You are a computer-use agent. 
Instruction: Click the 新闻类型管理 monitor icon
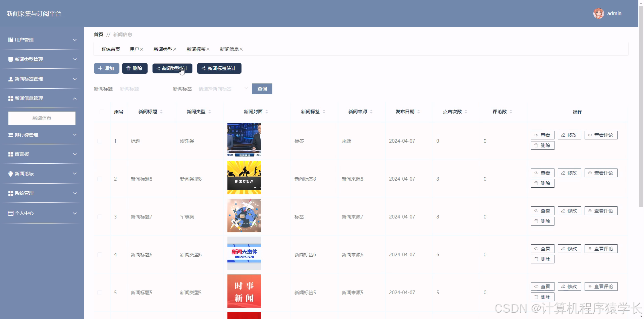point(11,59)
